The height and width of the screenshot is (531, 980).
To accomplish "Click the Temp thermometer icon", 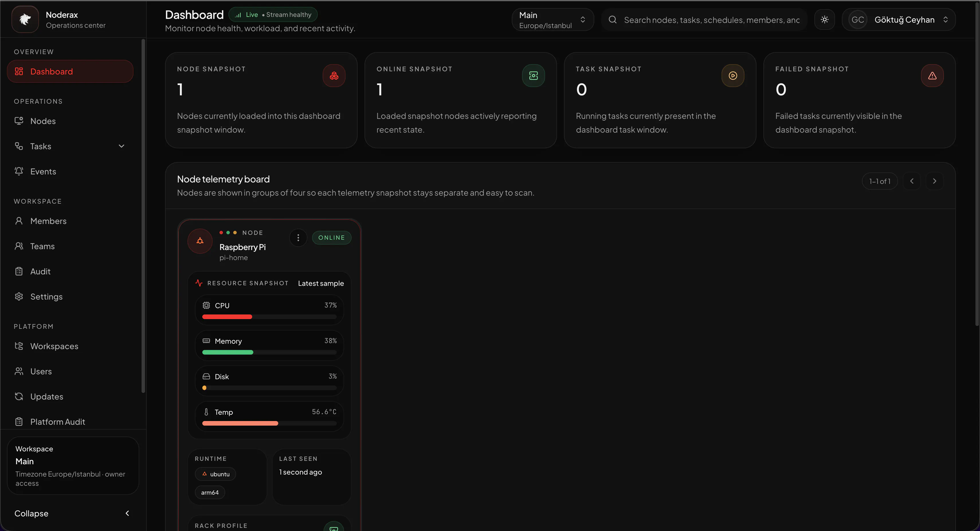I will point(206,412).
